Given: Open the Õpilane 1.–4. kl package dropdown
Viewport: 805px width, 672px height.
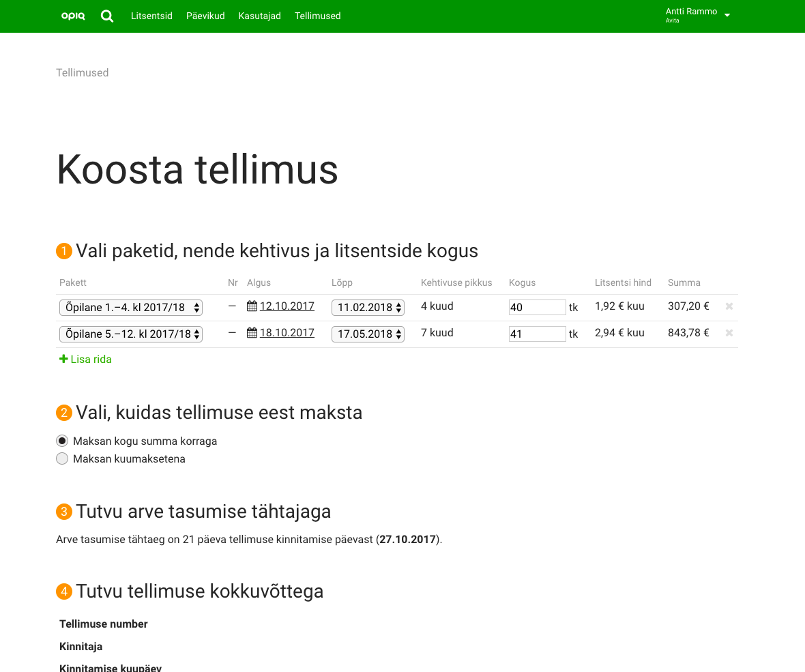Looking at the screenshot, I should 130,308.
